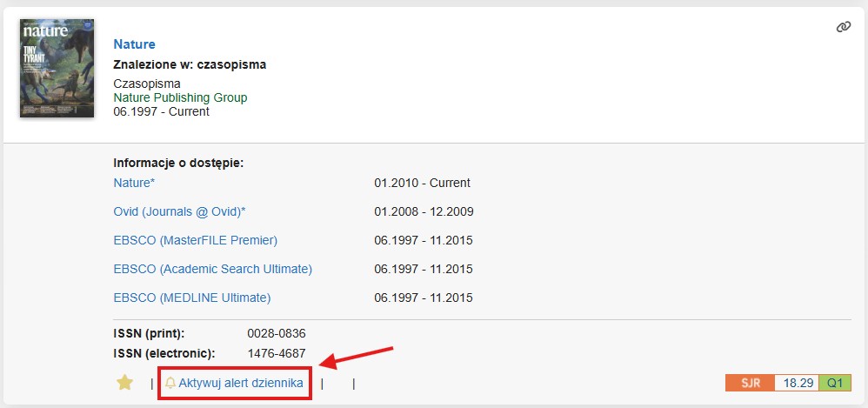Click the 'Znalezione w: czasopisma' label

click(190, 64)
